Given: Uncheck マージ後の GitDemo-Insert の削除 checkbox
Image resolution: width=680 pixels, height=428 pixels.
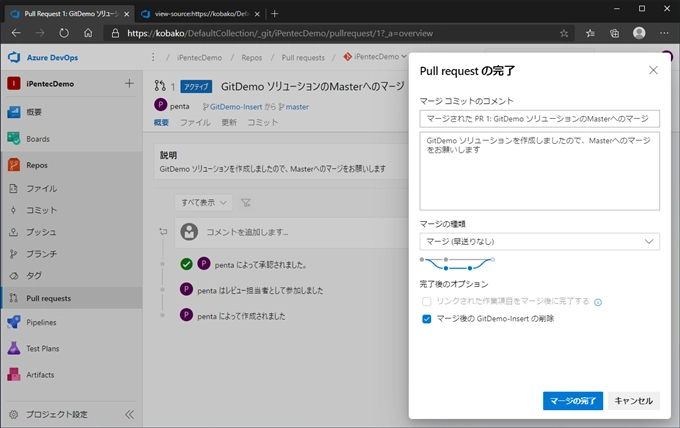Looking at the screenshot, I should (427, 319).
